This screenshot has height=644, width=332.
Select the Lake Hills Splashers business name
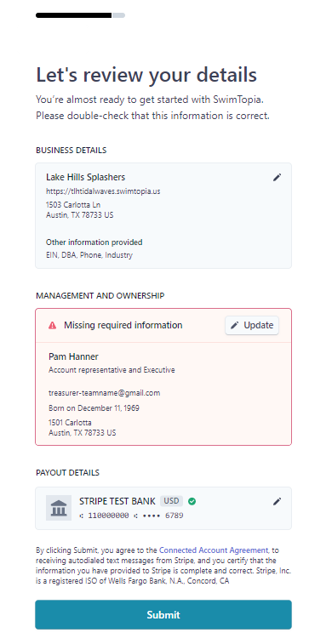pos(85,177)
